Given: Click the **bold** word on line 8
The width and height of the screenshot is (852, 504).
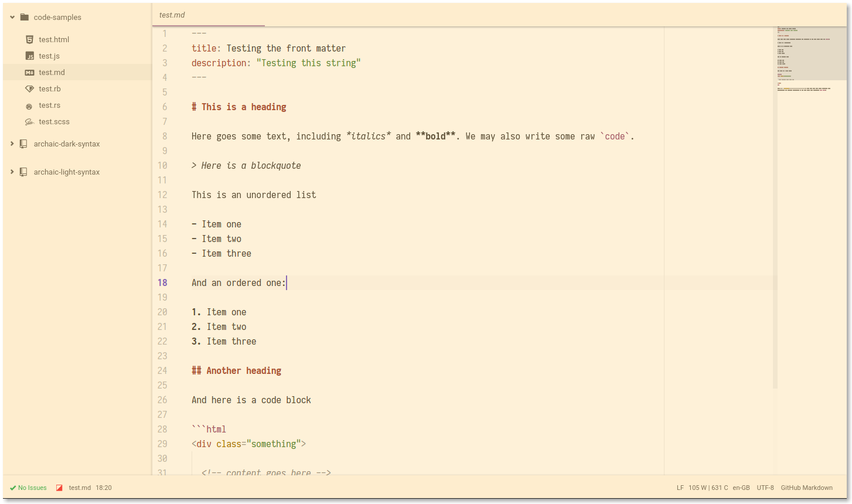Looking at the screenshot, I should tap(435, 136).
